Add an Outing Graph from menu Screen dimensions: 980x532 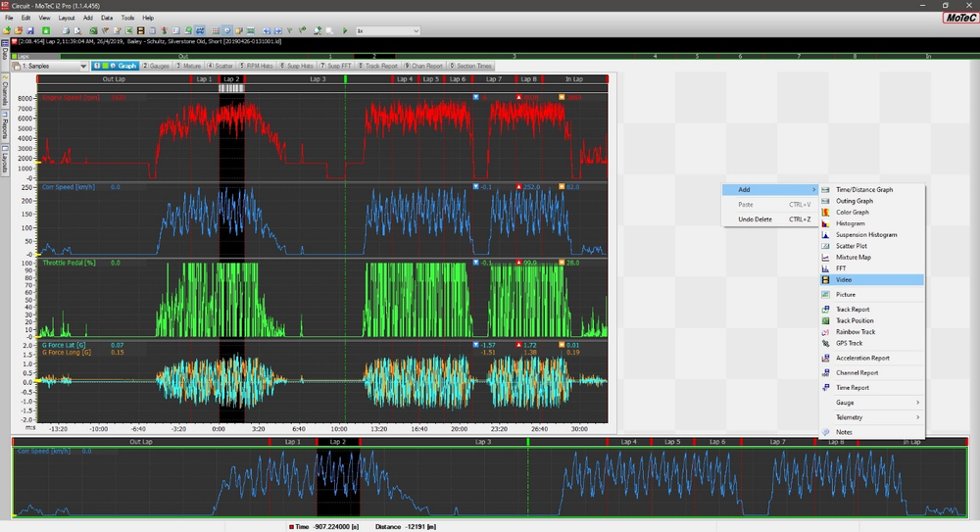click(x=872, y=201)
